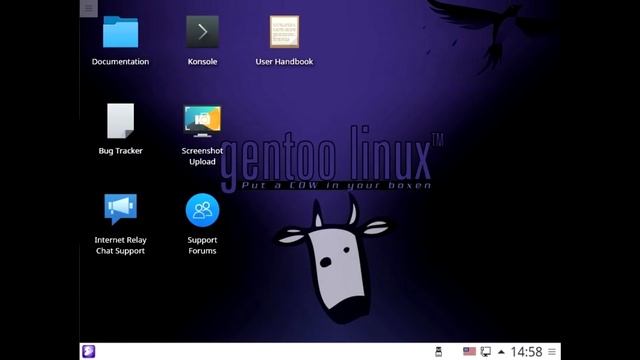Open the application launcher in the panel
Image resolution: width=640 pixels, height=360 pixels.
(x=89, y=351)
